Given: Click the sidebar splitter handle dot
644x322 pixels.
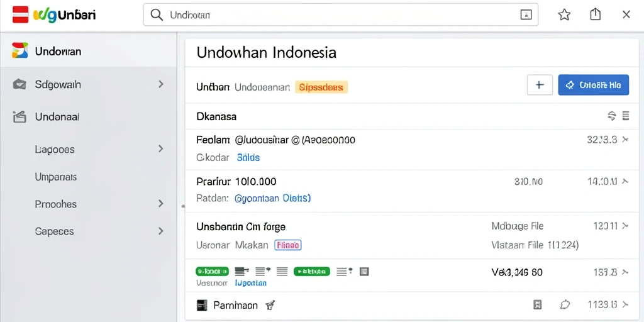Looking at the screenshot, I should pyautogui.click(x=183, y=206).
